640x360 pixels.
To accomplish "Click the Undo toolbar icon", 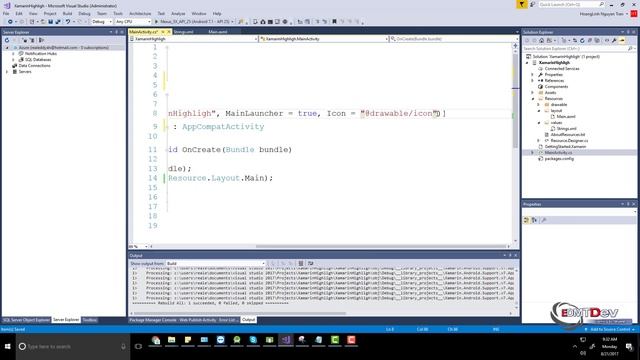I will tap(68, 21).
